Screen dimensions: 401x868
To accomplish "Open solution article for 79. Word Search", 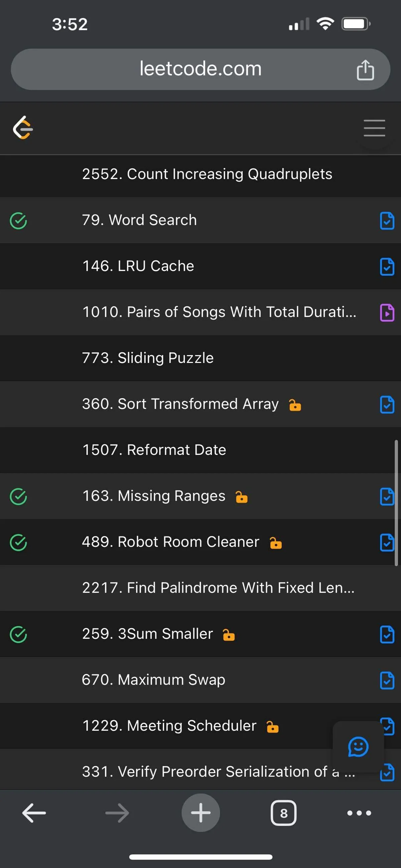I will pos(387,221).
